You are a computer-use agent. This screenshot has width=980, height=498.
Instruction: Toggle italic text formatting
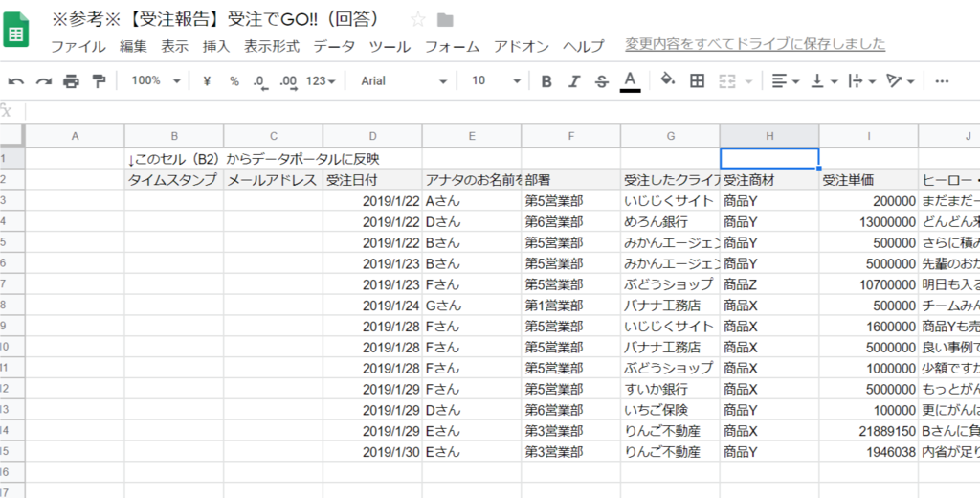pos(574,81)
